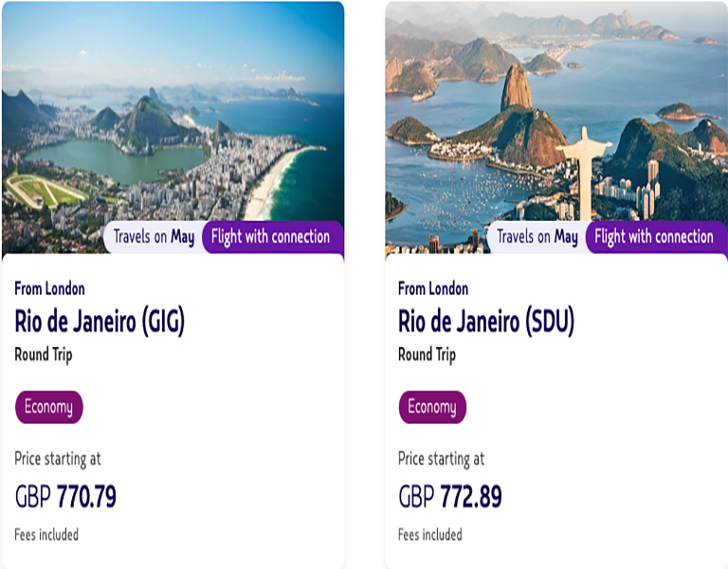728x569 pixels.
Task: Click 'Fees included' under the GBP 772.89 price
Action: coord(430,535)
